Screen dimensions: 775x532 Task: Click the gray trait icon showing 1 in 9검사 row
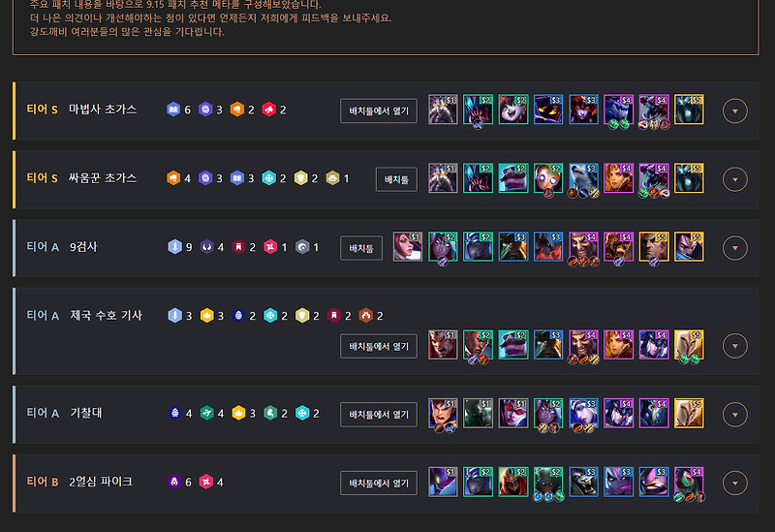click(302, 246)
